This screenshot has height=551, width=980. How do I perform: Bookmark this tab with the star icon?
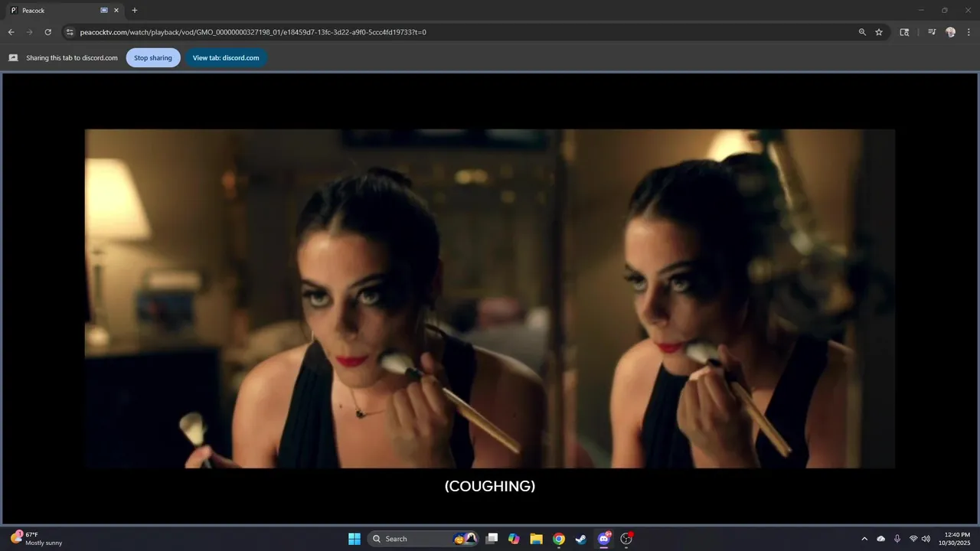[879, 32]
